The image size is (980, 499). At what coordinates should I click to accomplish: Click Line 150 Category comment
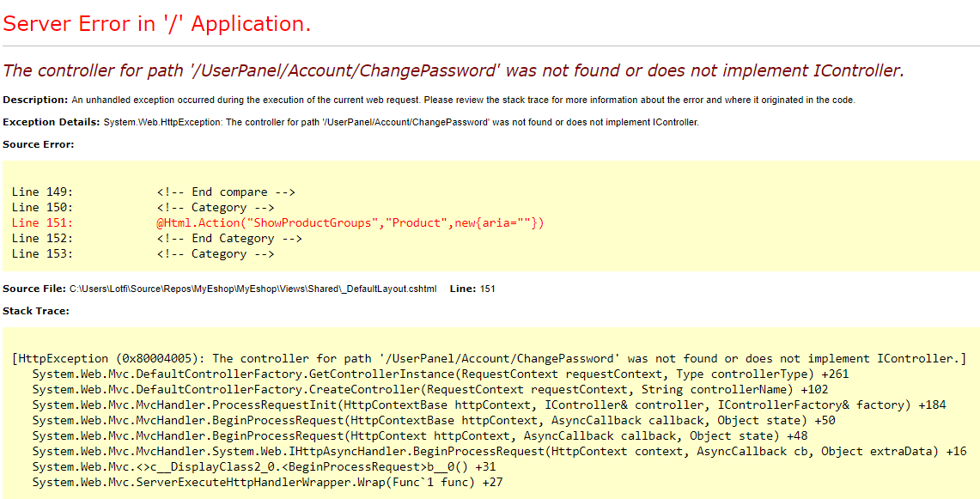click(143, 207)
